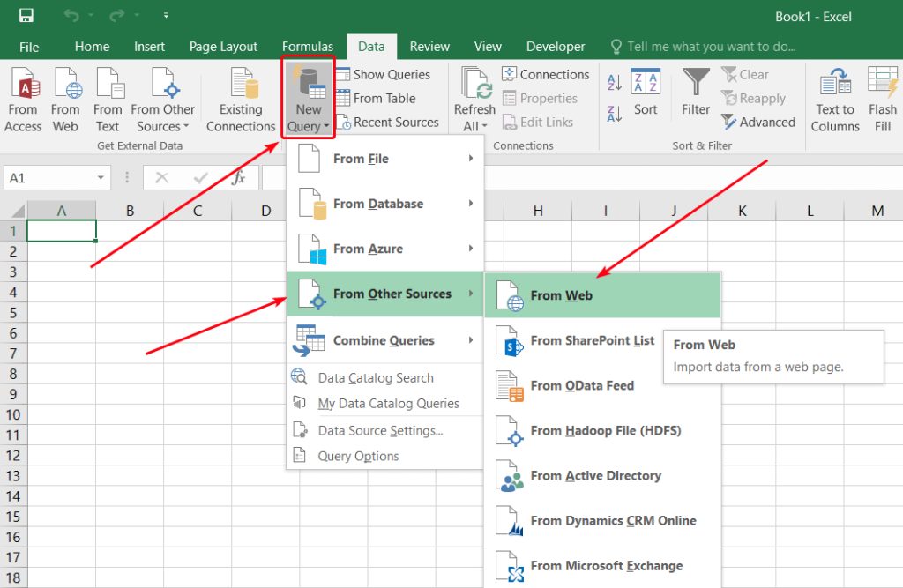Click Clear in Sort & Filter
The image size is (903, 588).
[x=752, y=74]
